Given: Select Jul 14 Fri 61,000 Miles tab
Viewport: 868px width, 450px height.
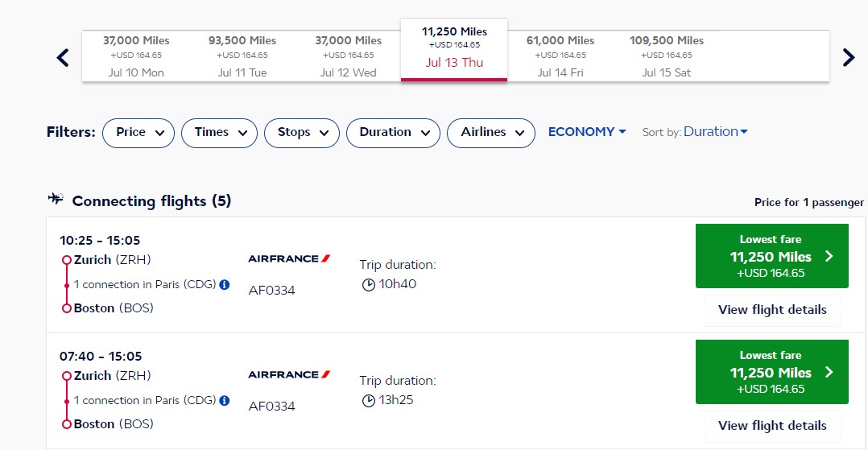Looking at the screenshot, I should pyautogui.click(x=560, y=56).
